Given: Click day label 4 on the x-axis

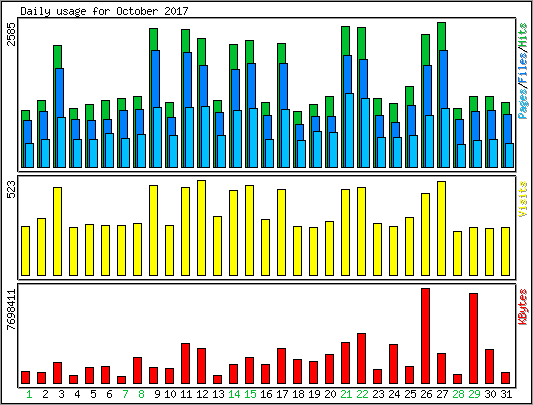Looking at the screenshot, I should (77, 394).
